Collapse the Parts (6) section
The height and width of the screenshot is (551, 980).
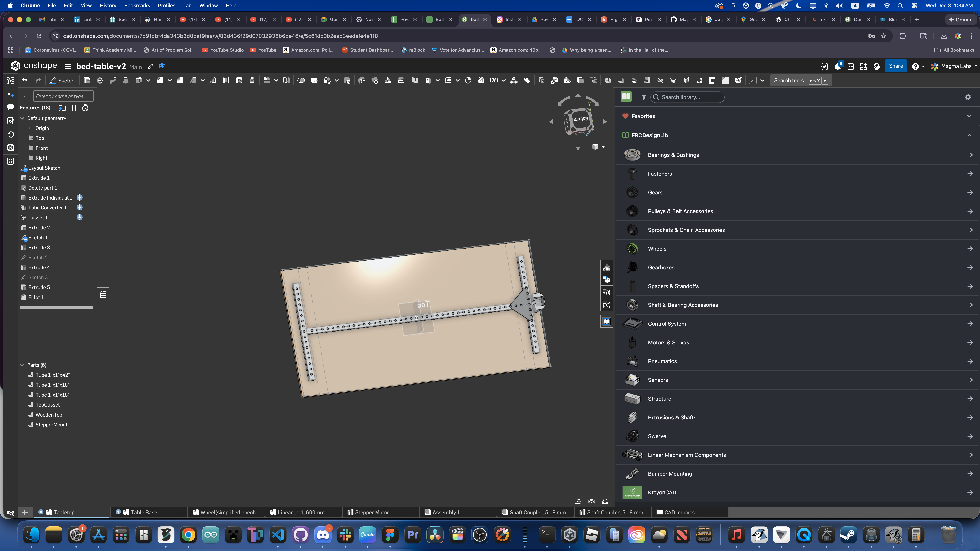point(22,365)
